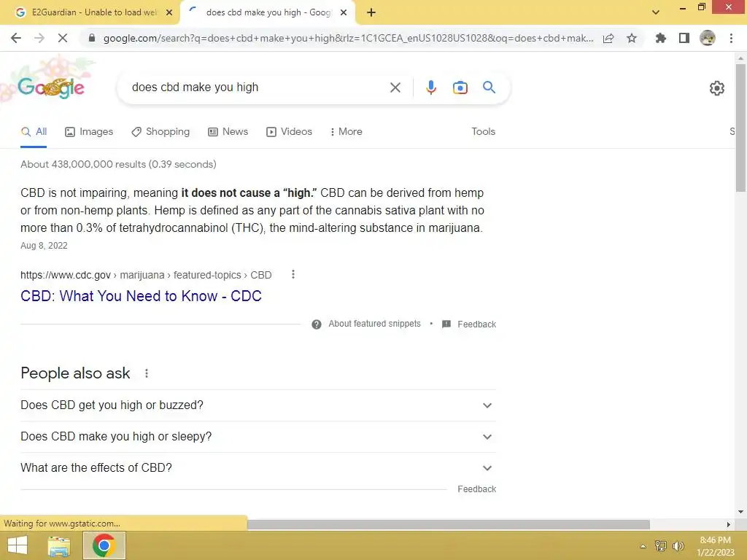Image resolution: width=747 pixels, height=560 pixels.
Task: Open Google quick settings gear
Action: click(x=717, y=88)
